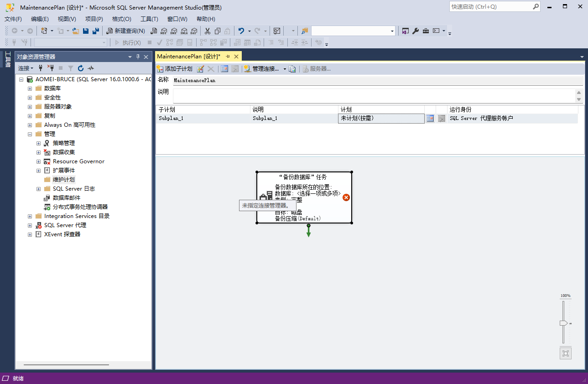Click the Database Engine Query icon
The width and height of the screenshot is (588, 384).
point(154,31)
